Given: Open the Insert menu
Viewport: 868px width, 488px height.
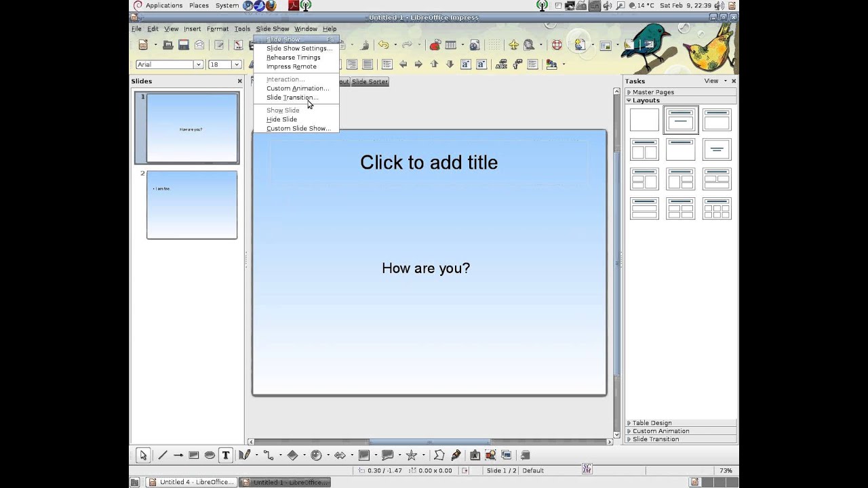Looking at the screenshot, I should (x=193, y=29).
